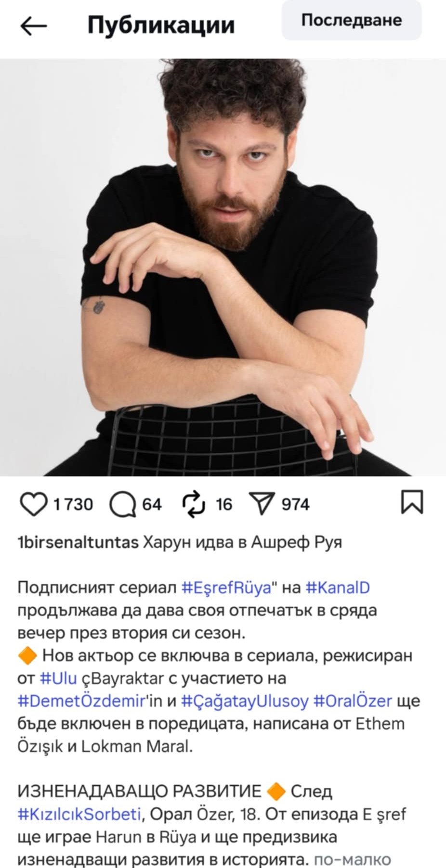446x868 pixels.
Task: Collapse caption with по-малко link
Action: [352, 859]
